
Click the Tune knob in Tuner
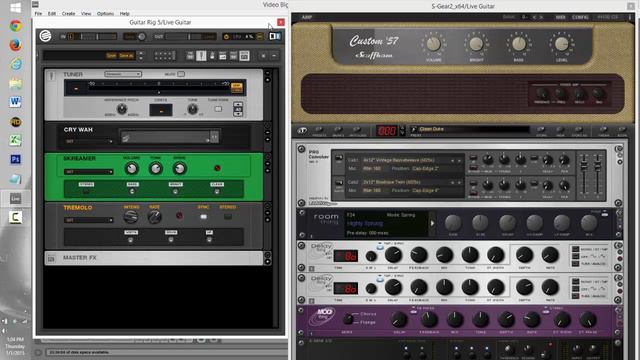192,109
